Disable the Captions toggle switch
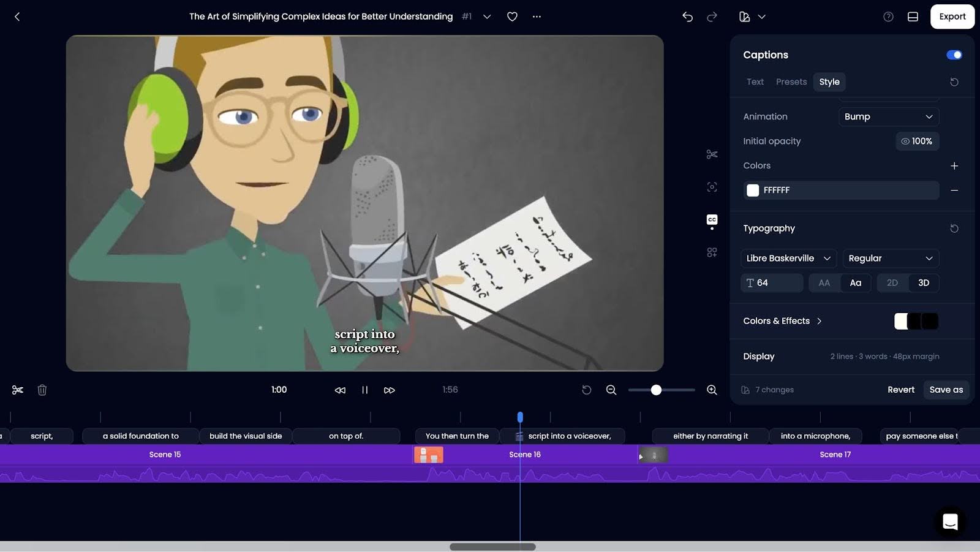Image resolution: width=980 pixels, height=552 pixels. point(954,55)
